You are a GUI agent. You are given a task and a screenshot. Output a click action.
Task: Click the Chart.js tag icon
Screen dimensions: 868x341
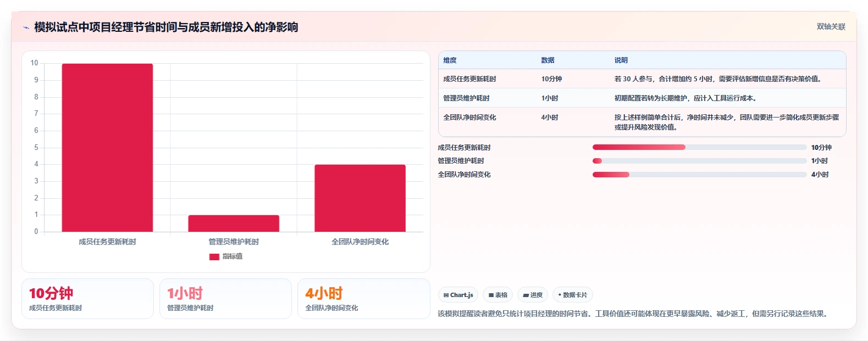click(x=446, y=295)
